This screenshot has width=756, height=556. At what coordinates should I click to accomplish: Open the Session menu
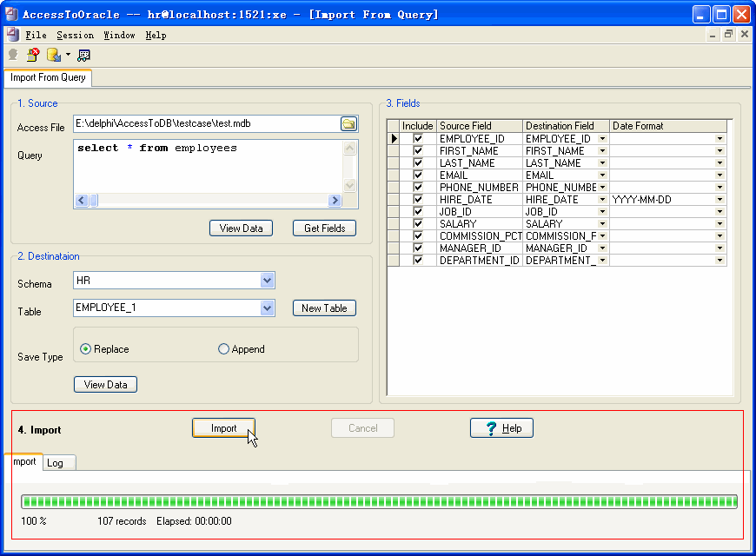75,36
